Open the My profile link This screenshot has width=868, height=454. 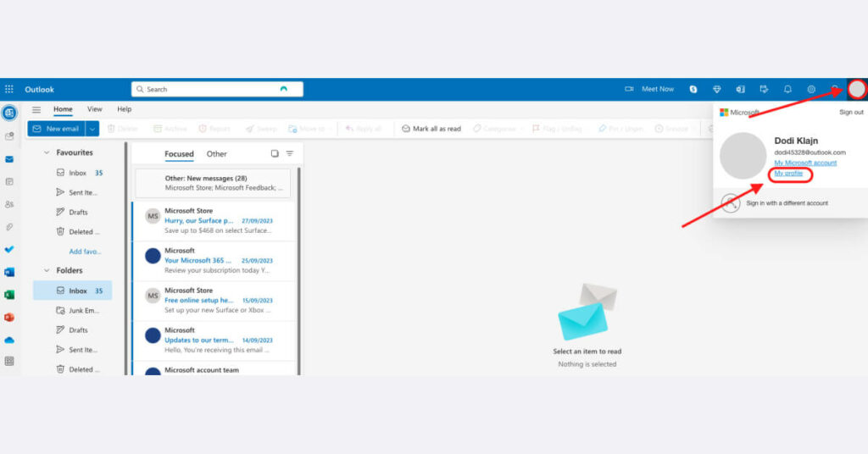click(788, 173)
